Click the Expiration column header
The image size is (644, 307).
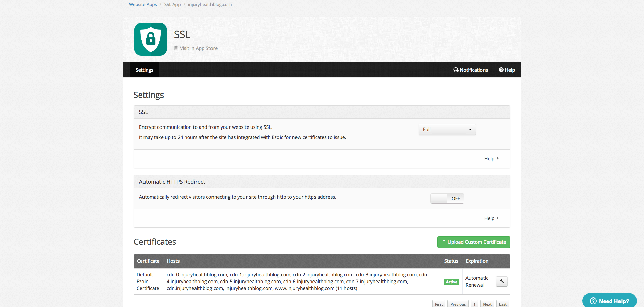(477, 261)
